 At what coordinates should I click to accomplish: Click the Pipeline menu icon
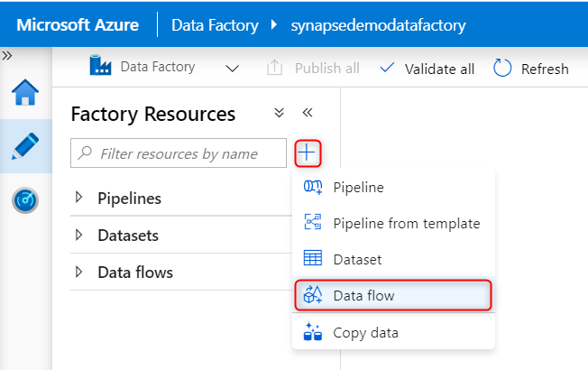[x=313, y=187]
